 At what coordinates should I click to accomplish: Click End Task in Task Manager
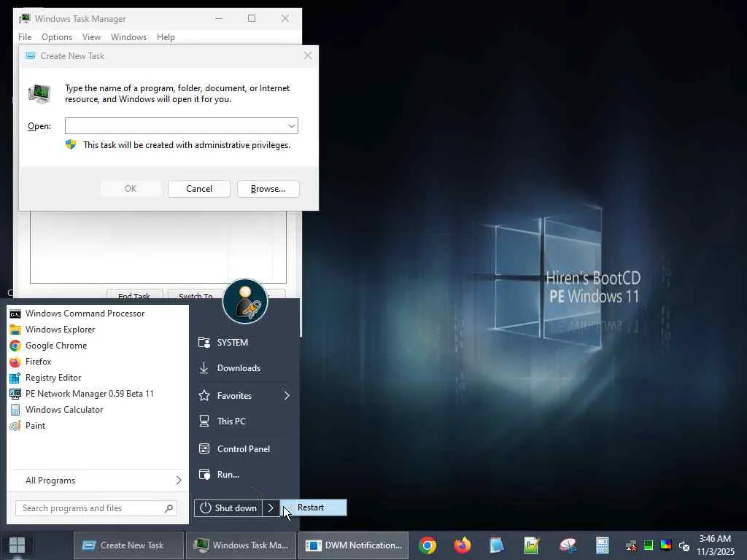tap(134, 295)
